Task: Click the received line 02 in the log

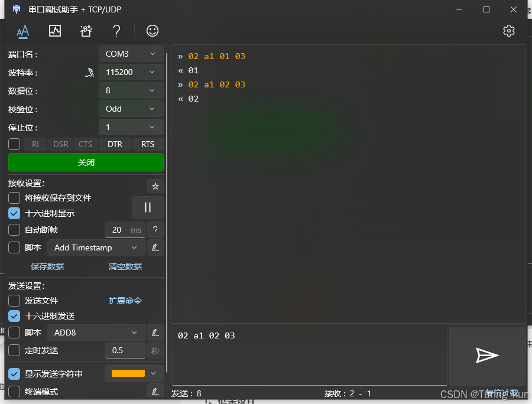Action: tap(193, 99)
